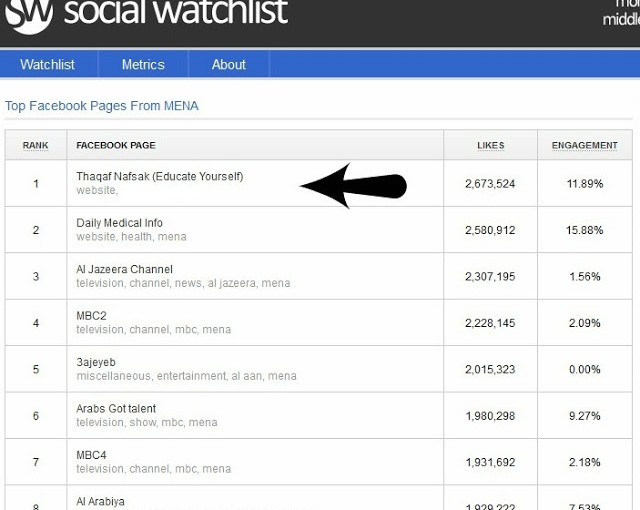Select the likes value 2,307,195
This screenshot has width=640, height=510.
pos(490,277)
